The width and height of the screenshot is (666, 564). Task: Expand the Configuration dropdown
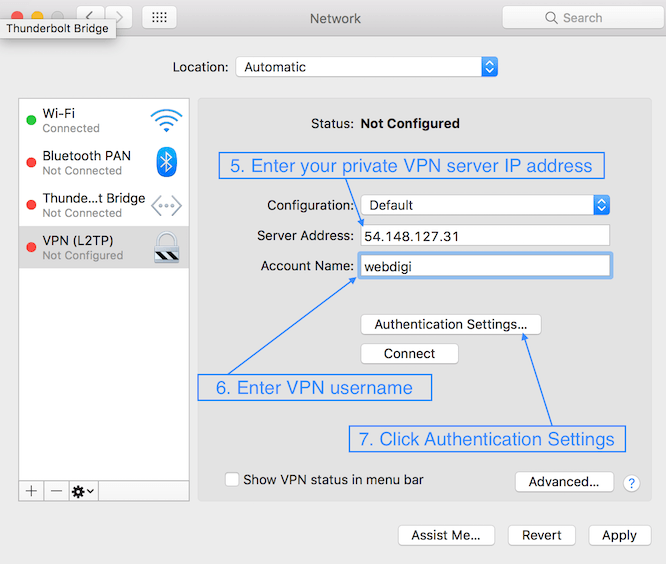[x=485, y=205]
